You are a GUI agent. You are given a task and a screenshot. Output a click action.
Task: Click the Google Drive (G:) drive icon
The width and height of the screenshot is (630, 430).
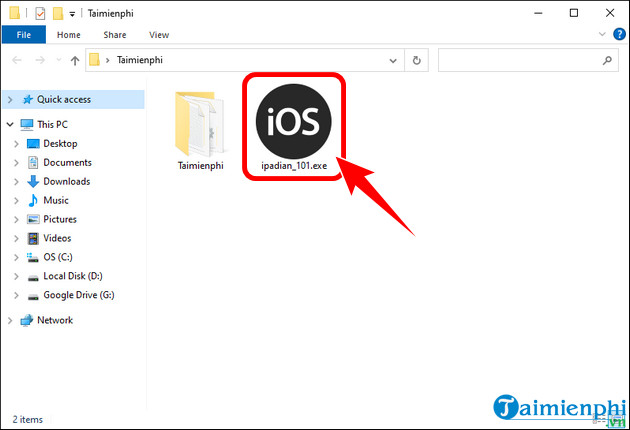[33, 296]
